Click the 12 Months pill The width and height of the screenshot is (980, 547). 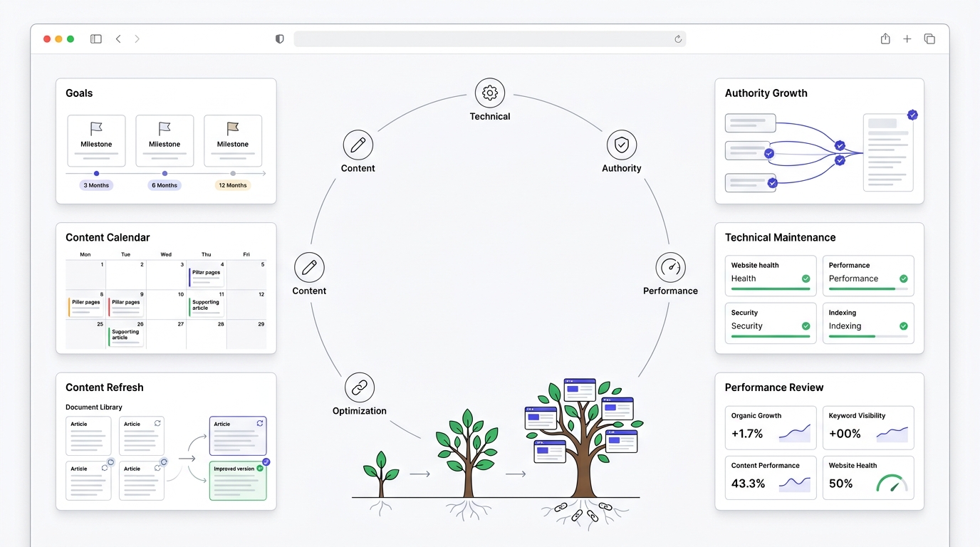(233, 185)
